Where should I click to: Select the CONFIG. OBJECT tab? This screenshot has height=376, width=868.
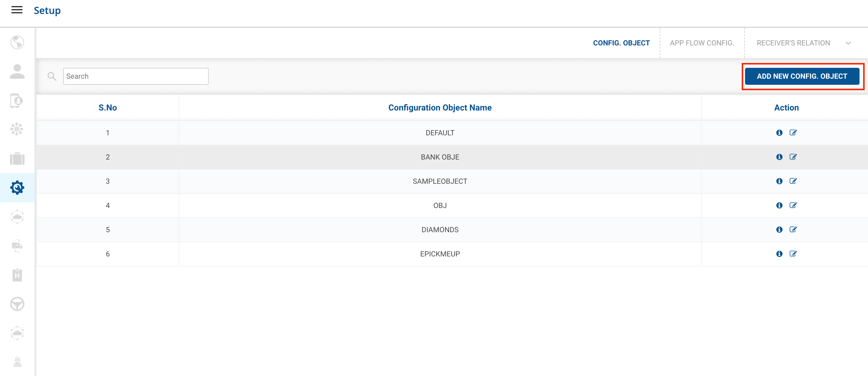[x=621, y=43]
